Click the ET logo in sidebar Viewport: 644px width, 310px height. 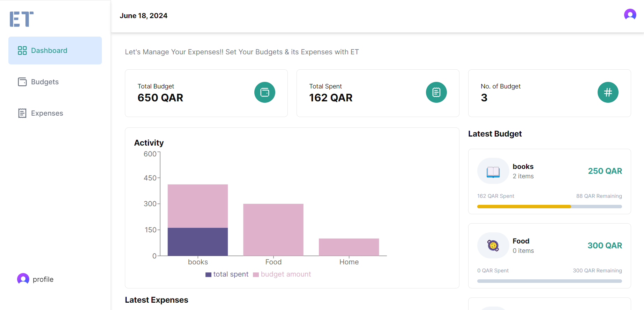click(x=22, y=19)
